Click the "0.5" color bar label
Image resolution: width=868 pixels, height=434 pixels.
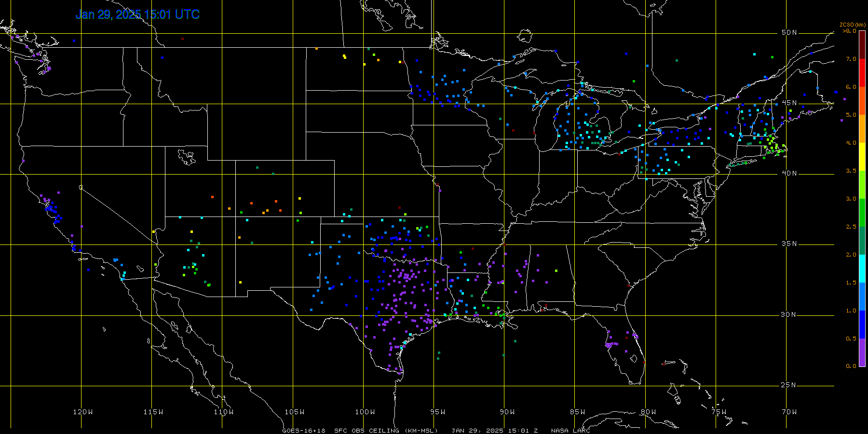click(851, 339)
